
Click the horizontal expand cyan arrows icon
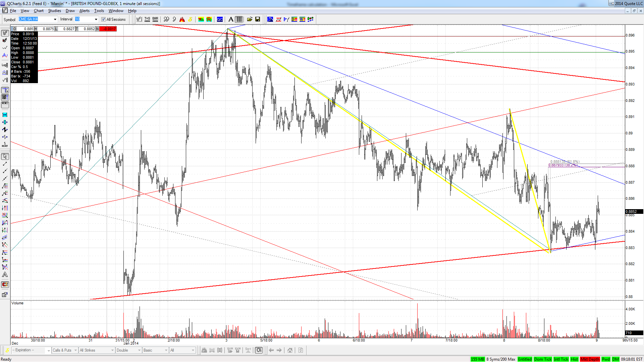pyautogui.click(x=5, y=115)
